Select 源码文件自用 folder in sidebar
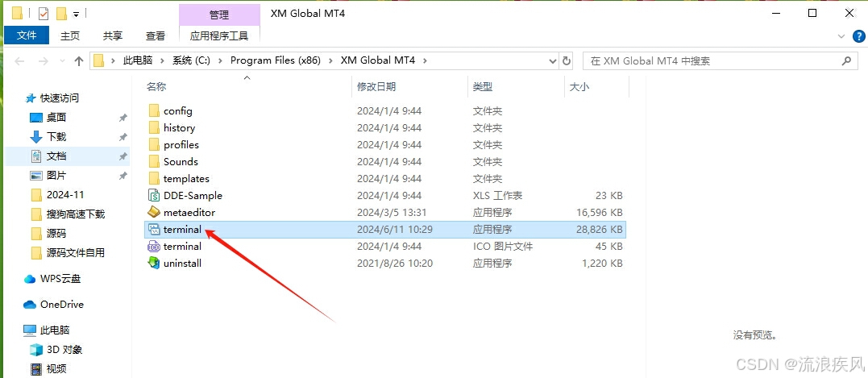The height and width of the screenshot is (378, 868). pos(75,253)
